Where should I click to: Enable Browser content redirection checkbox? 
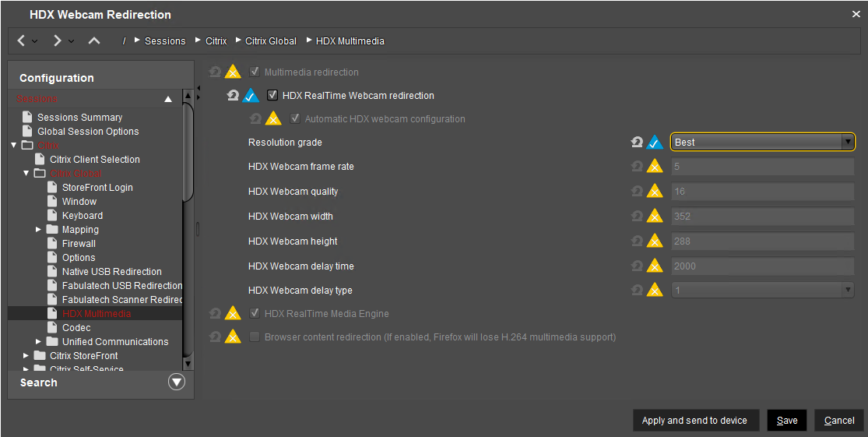(255, 337)
